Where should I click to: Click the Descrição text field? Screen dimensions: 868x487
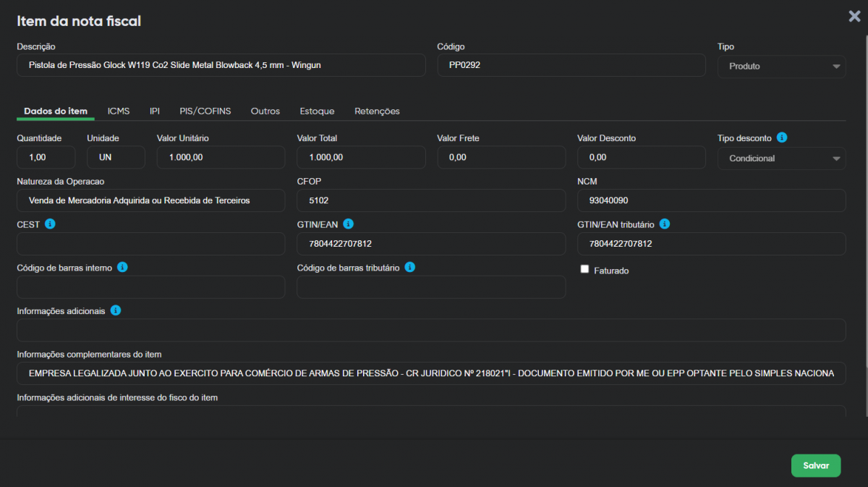221,65
